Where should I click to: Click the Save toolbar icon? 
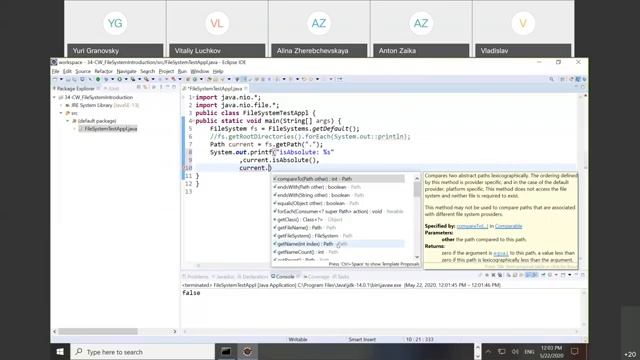(69, 79)
